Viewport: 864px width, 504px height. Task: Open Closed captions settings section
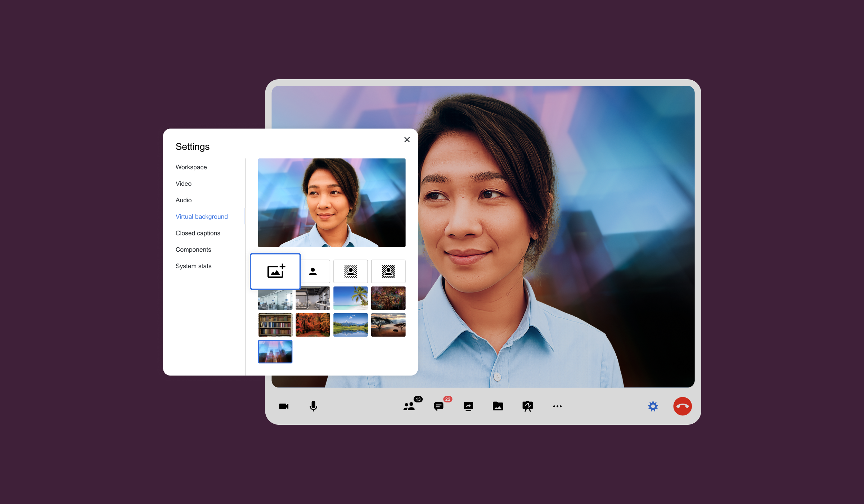click(198, 233)
